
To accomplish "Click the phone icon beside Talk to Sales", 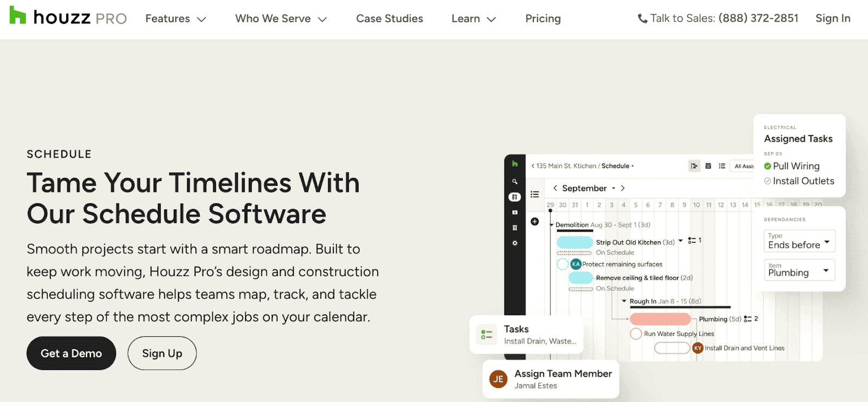I will click(x=642, y=18).
